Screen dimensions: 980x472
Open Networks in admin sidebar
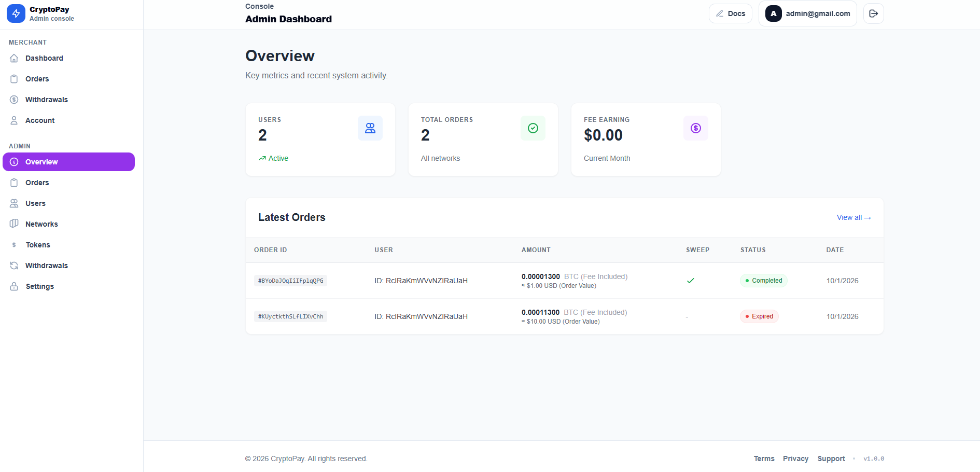(41, 224)
